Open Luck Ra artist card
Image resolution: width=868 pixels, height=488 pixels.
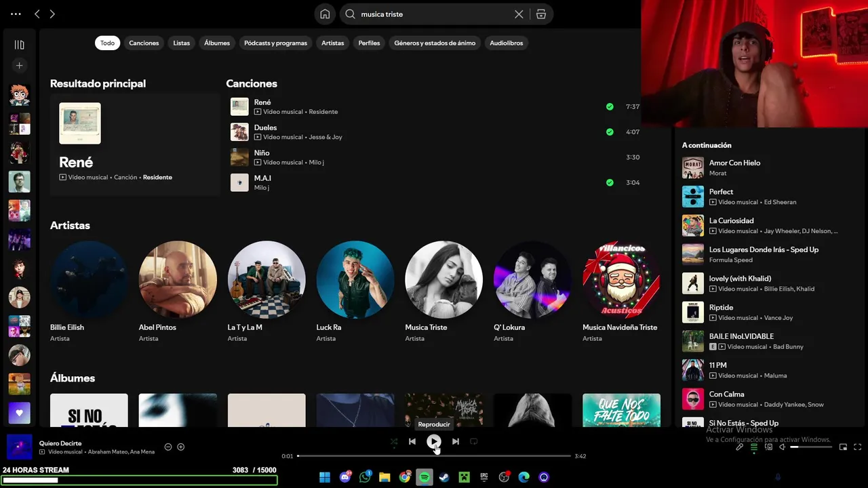tap(355, 293)
